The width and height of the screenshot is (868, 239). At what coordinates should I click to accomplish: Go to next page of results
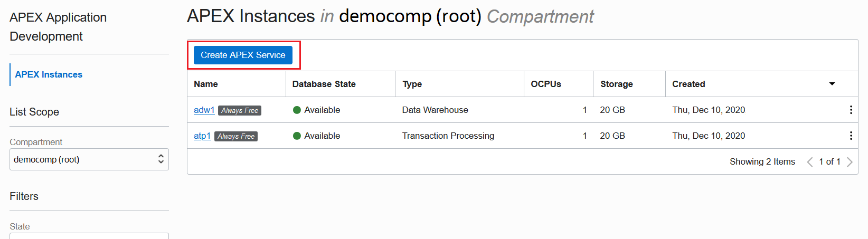coord(850,162)
